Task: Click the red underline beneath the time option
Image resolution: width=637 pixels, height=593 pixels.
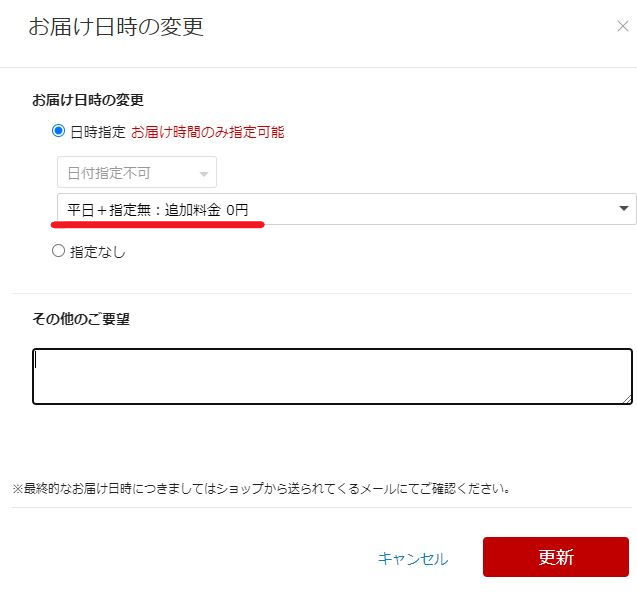Action: tap(156, 225)
